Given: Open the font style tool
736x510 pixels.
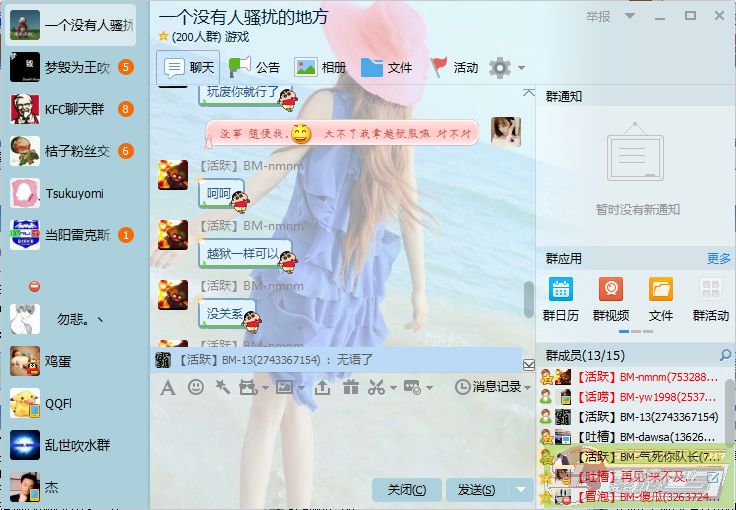Looking at the screenshot, I should point(168,387).
